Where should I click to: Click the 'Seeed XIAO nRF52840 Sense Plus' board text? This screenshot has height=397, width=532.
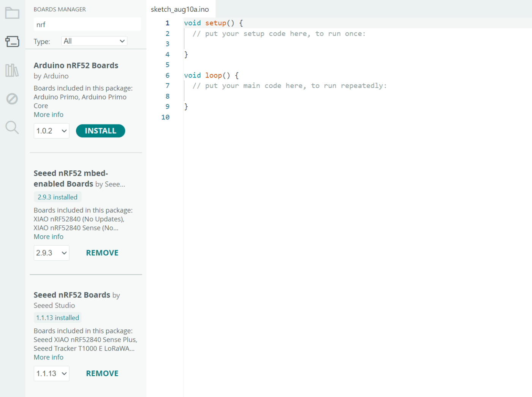coord(85,340)
